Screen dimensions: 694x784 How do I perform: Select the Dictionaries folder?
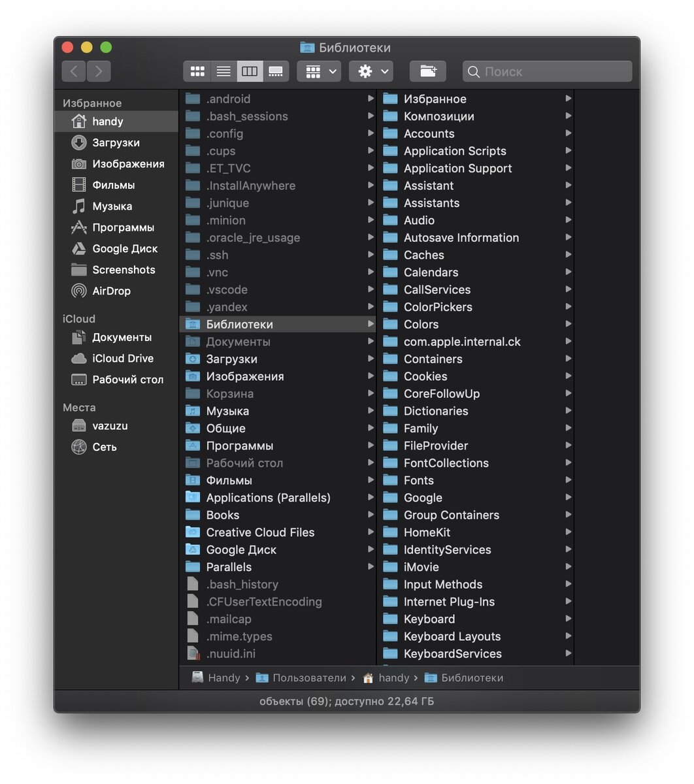coord(476,411)
